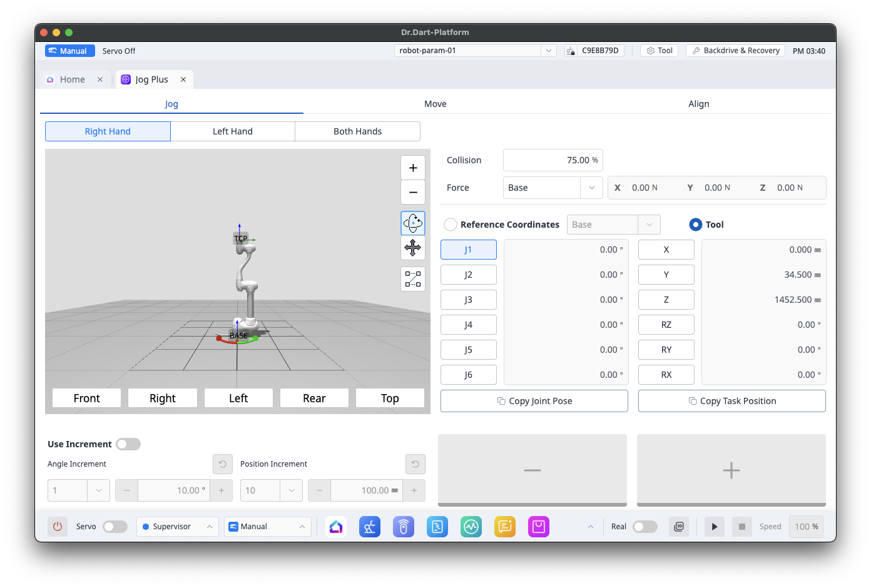Screen dimensions: 871x588
Task: Open the Force Base dropdown
Action: 553,188
